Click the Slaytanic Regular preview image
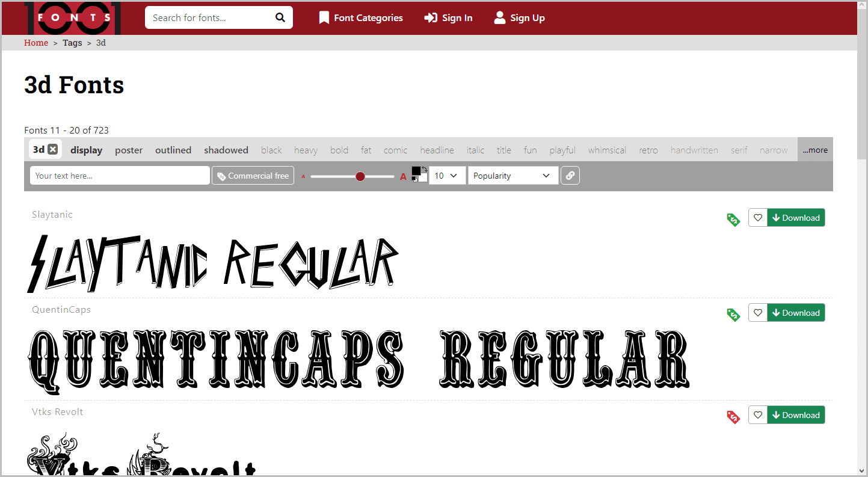 (x=213, y=263)
